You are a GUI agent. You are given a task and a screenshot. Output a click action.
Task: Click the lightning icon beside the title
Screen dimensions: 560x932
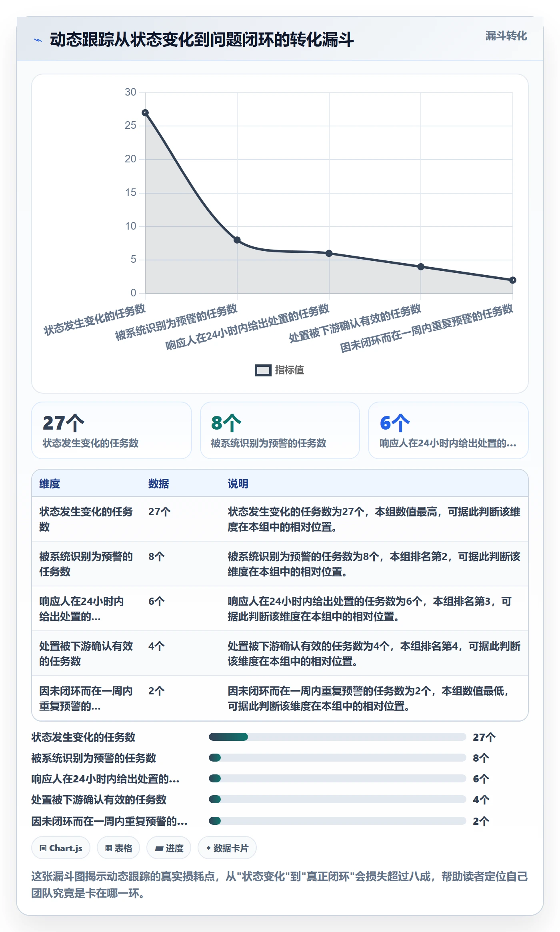pyautogui.click(x=38, y=40)
